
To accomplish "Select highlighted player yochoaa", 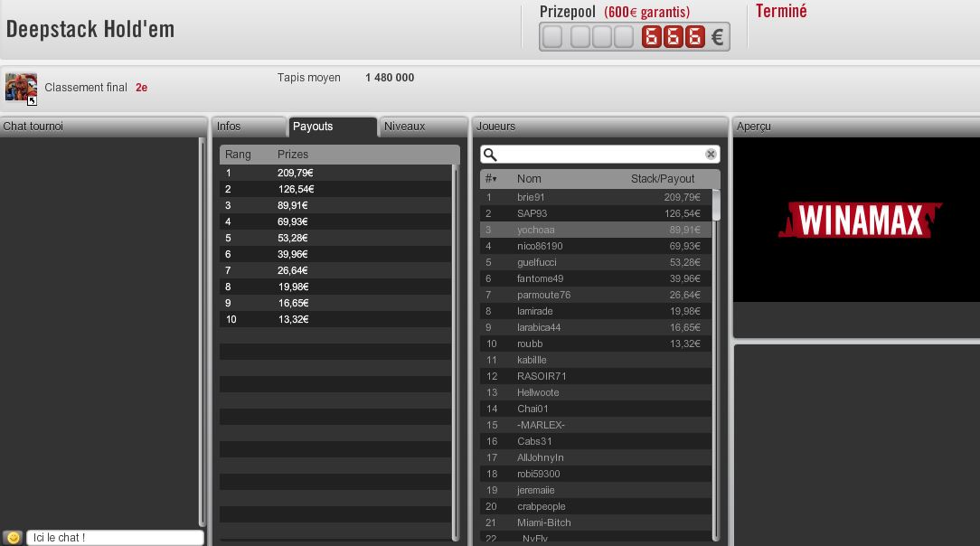I will click(x=596, y=230).
